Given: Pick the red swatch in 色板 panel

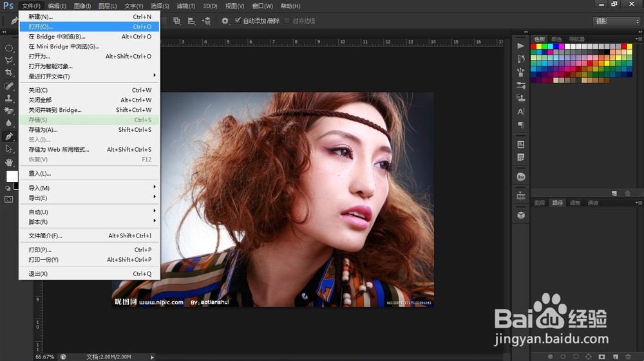Looking at the screenshot, I should [534, 46].
